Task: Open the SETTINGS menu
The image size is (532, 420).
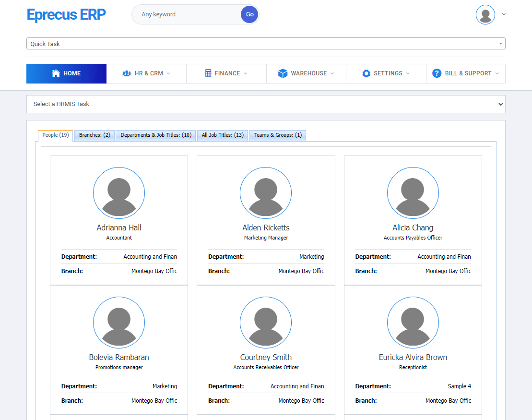Action: (386, 73)
